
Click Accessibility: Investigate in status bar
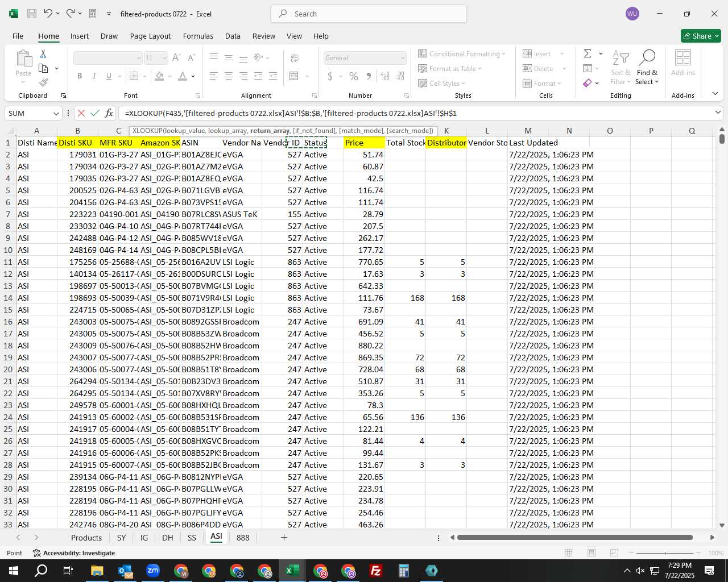pyautogui.click(x=74, y=553)
